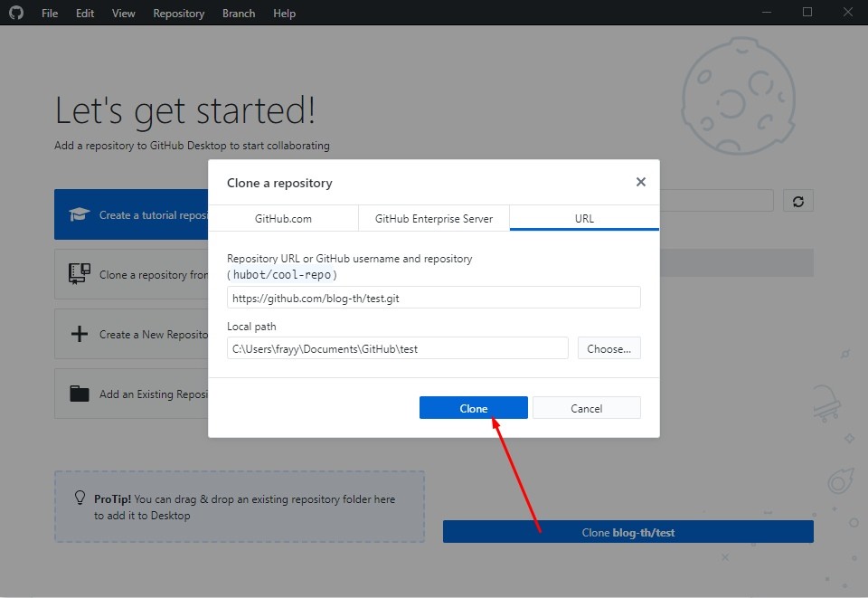Click the Choose... button for local path
Viewport: 868px width, 598px height.
pos(609,348)
